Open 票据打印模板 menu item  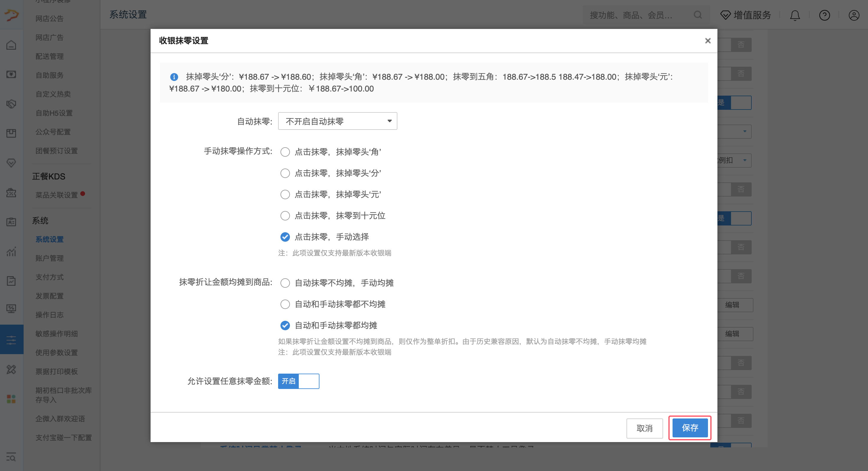(57, 371)
